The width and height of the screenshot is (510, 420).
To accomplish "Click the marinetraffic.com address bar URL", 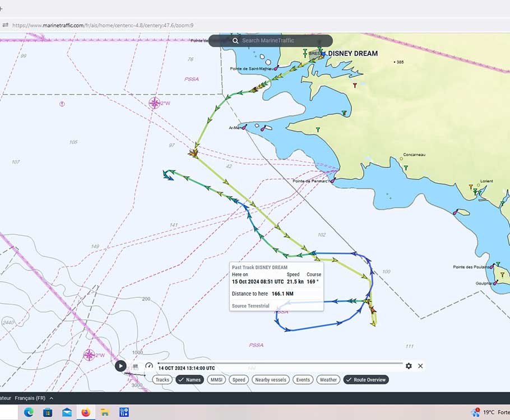I will pos(103,25).
